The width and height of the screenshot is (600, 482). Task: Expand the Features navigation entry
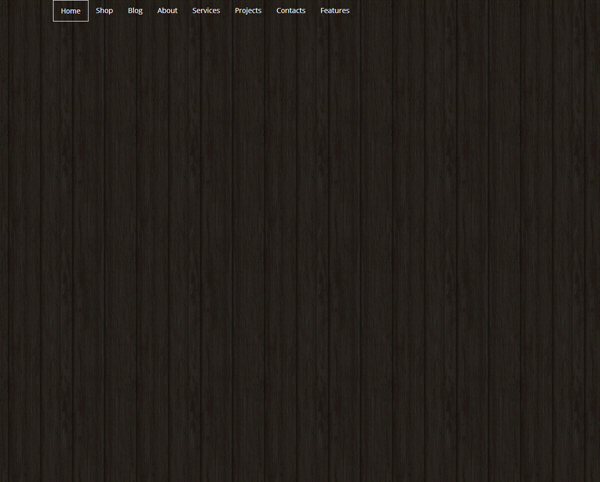click(335, 11)
